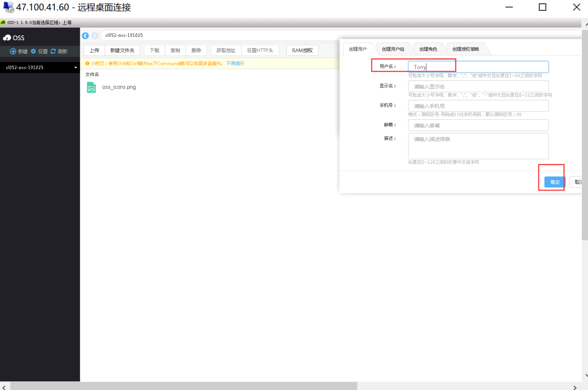Maximize the remote desktop window
This screenshot has height=390, width=588.
point(542,7)
